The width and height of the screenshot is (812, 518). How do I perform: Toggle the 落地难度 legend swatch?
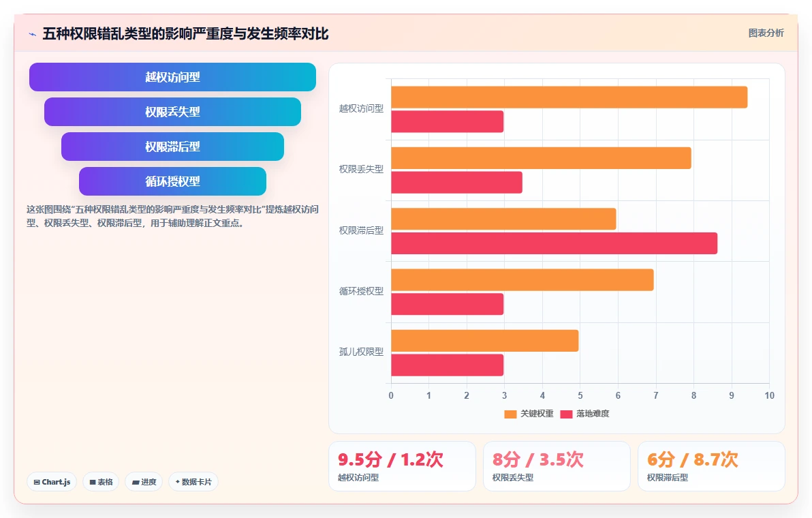pyautogui.click(x=566, y=414)
